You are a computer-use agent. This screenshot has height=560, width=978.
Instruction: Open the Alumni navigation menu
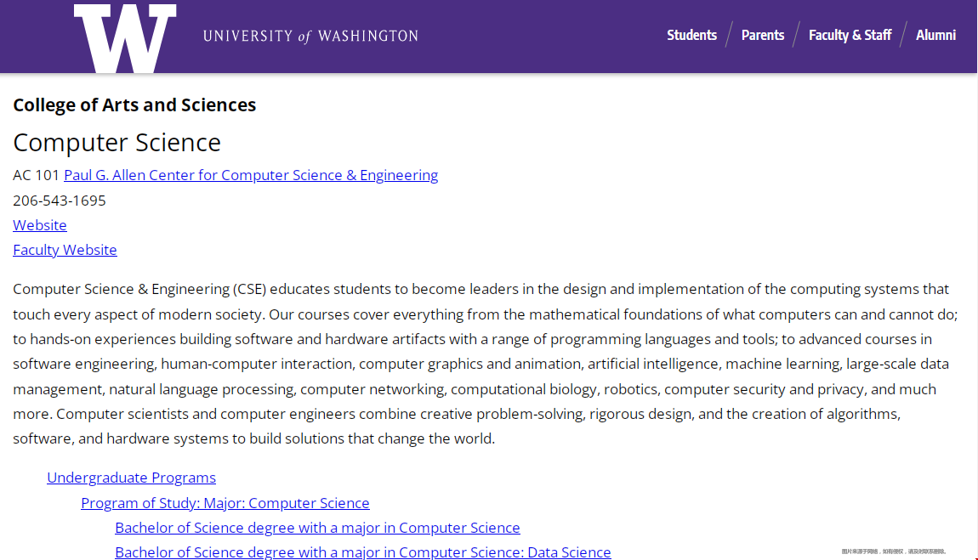click(935, 35)
